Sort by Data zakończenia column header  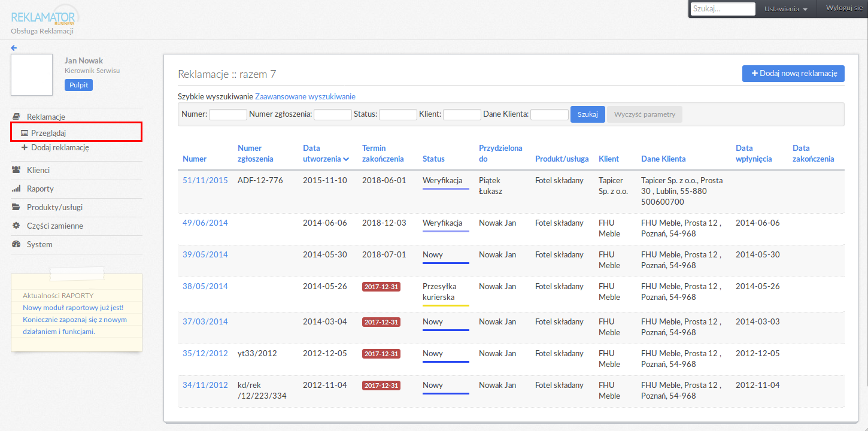[x=814, y=153]
